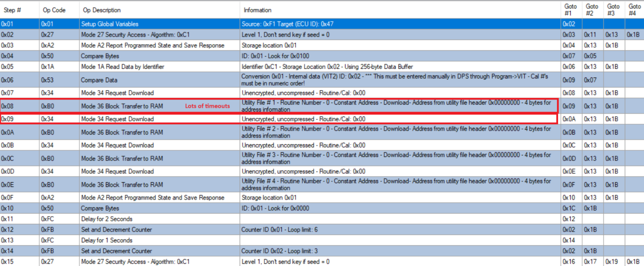Click 'Counter ID 0x01 - Loop limit: 6' cell
644x266 pixels.
tap(401, 230)
